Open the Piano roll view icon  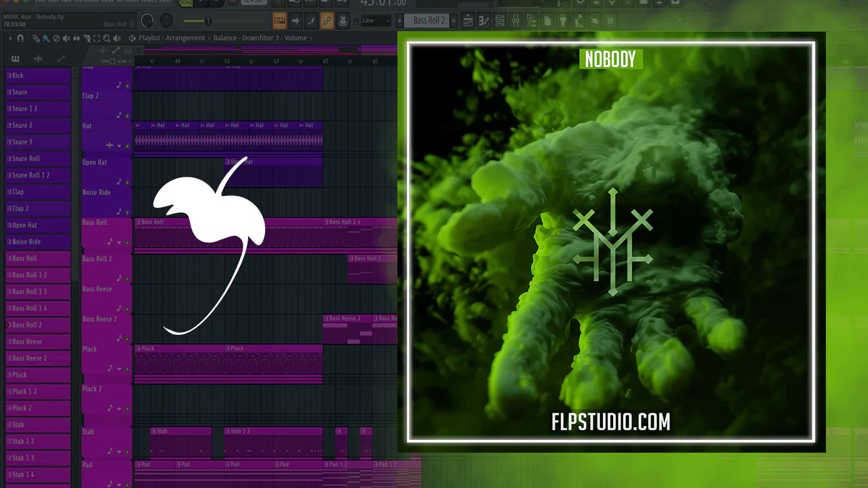pyautogui.click(x=484, y=20)
